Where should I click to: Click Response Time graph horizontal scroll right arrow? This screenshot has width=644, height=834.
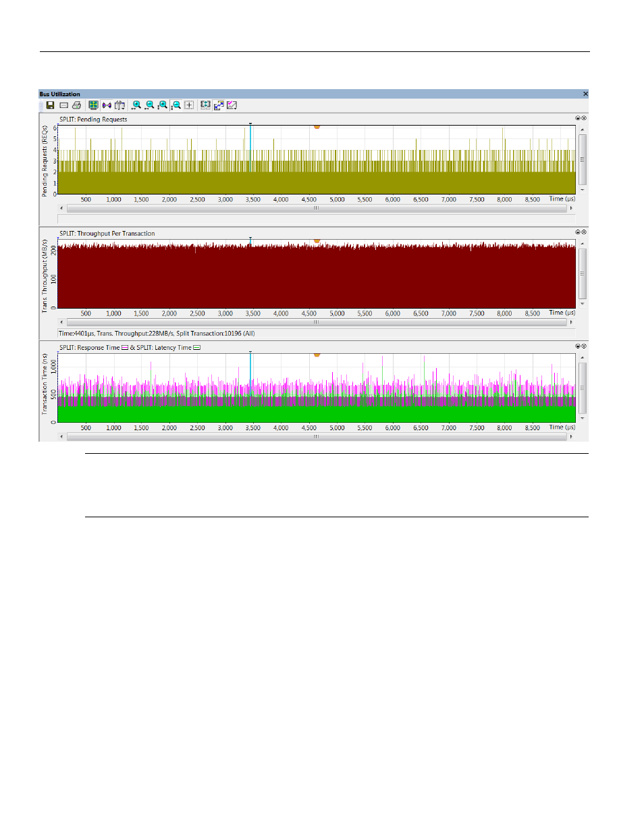pyautogui.click(x=571, y=436)
